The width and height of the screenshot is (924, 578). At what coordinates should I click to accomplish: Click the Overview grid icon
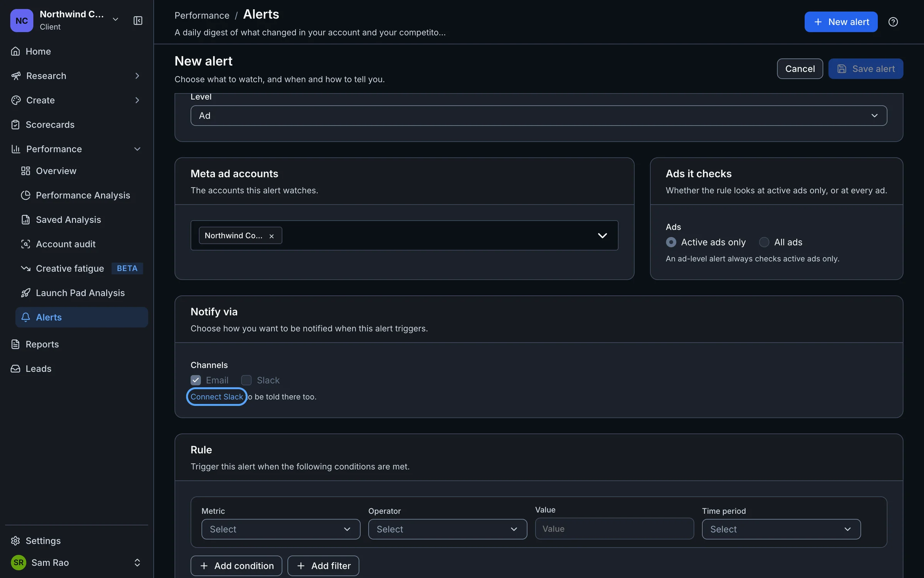pos(25,171)
